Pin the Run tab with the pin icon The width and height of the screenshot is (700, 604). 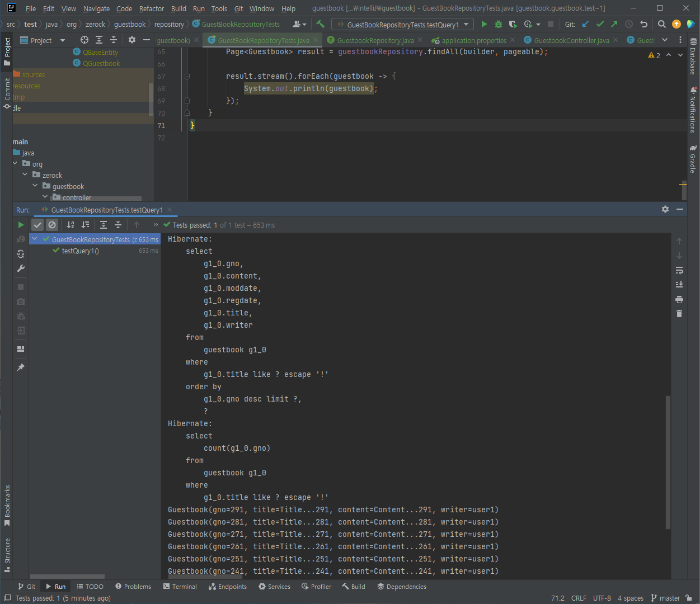[21, 367]
